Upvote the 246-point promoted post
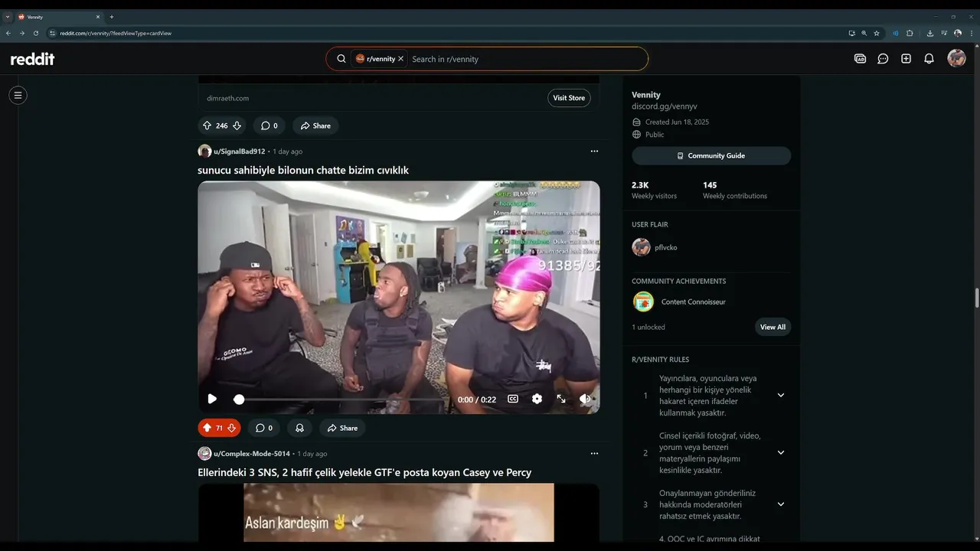This screenshot has width=980, height=551. click(x=207, y=126)
